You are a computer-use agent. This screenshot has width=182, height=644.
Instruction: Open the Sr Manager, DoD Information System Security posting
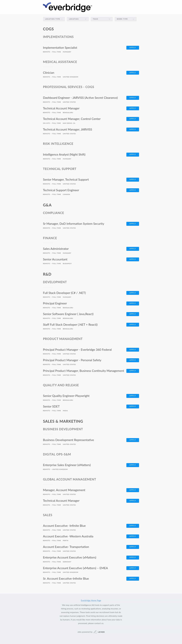[74, 224]
